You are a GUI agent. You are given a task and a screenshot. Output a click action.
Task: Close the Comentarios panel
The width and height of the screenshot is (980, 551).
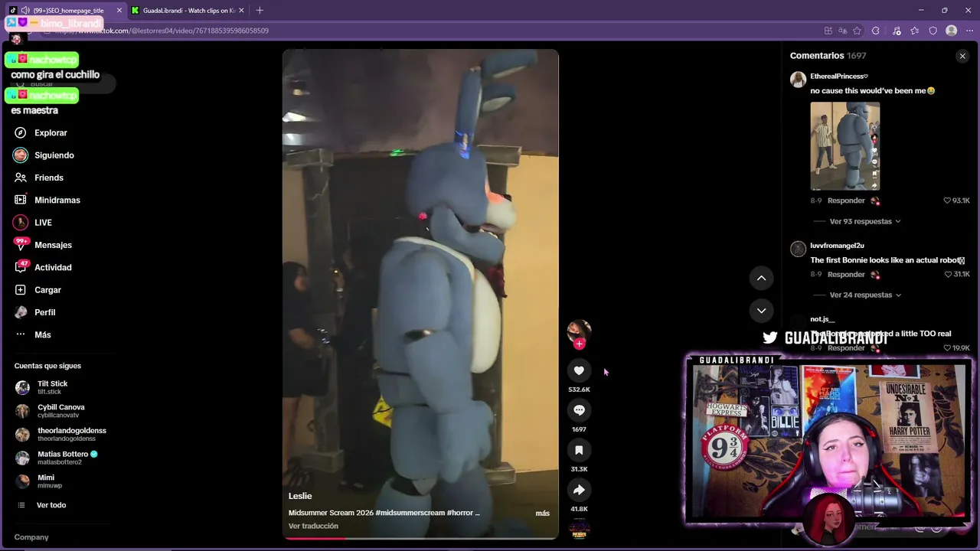tap(962, 56)
